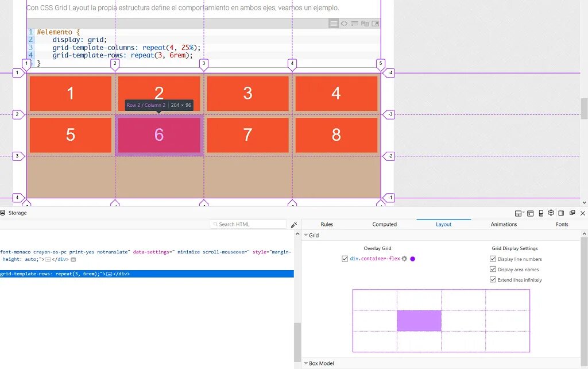Uncheck div.container-flex overlay grid checkbox
Screen dimensions: 588x369
tap(345, 259)
